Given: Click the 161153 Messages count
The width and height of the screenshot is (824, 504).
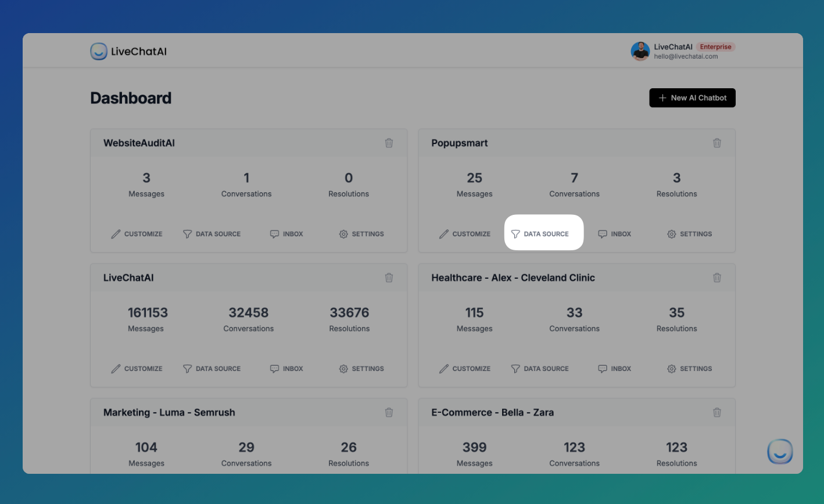Looking at the screenshot, I should pos(148,312).
